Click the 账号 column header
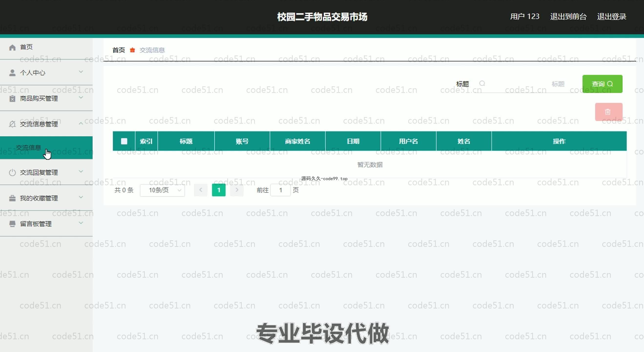The image size is (644, 352). (x=242, y=141)
